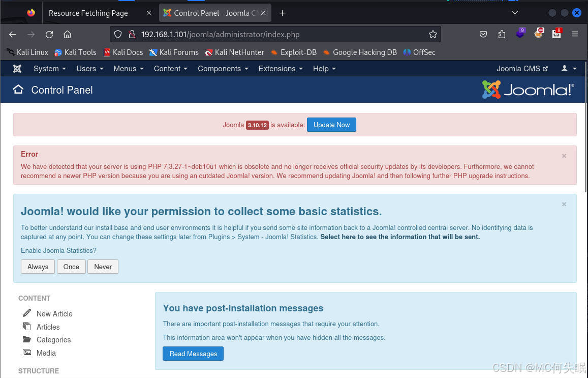The height and width of the screenshot is (378, 588).
Task: Open Kali Tools bookmark
Action: (75, 52)
